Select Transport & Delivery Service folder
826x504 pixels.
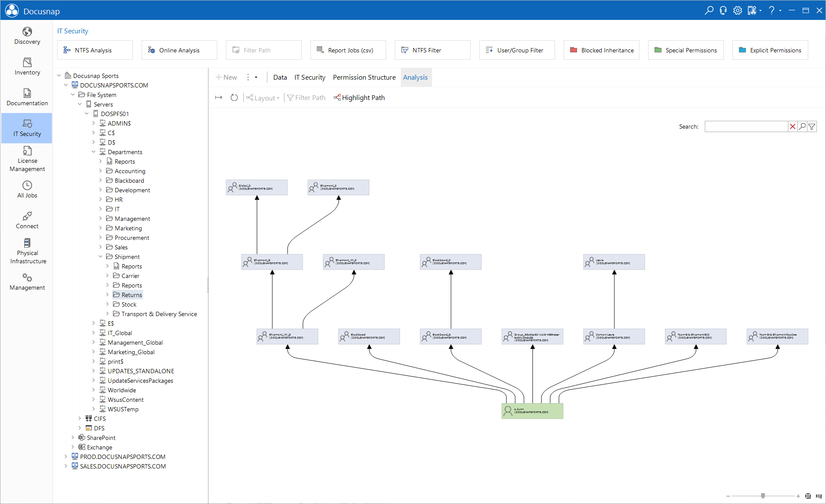point(155,314)
